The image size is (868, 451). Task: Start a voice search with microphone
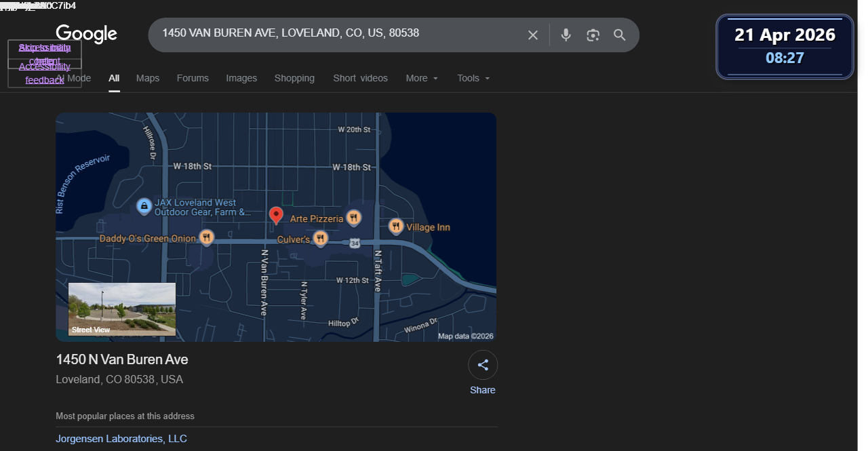coord(566,35)
